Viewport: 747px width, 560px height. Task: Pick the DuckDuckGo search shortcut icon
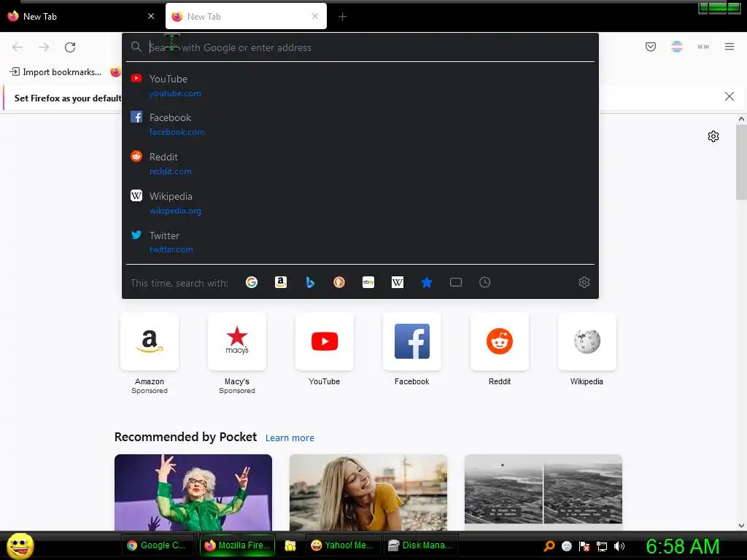339,282
